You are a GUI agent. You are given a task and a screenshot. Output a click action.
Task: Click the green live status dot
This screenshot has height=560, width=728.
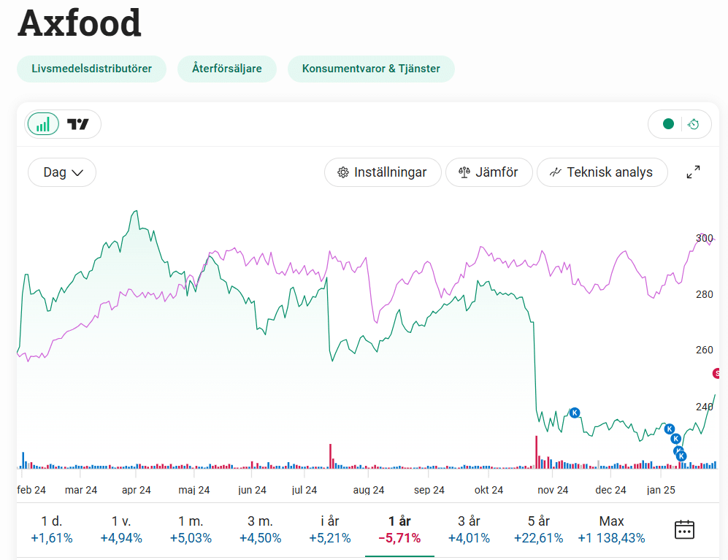click(x=667, y=124)
